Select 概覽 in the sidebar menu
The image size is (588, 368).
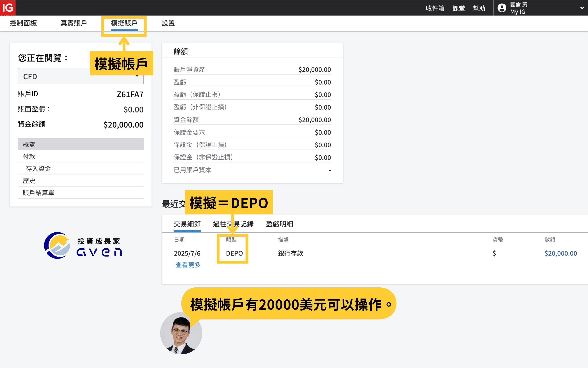tap(81, 144)
